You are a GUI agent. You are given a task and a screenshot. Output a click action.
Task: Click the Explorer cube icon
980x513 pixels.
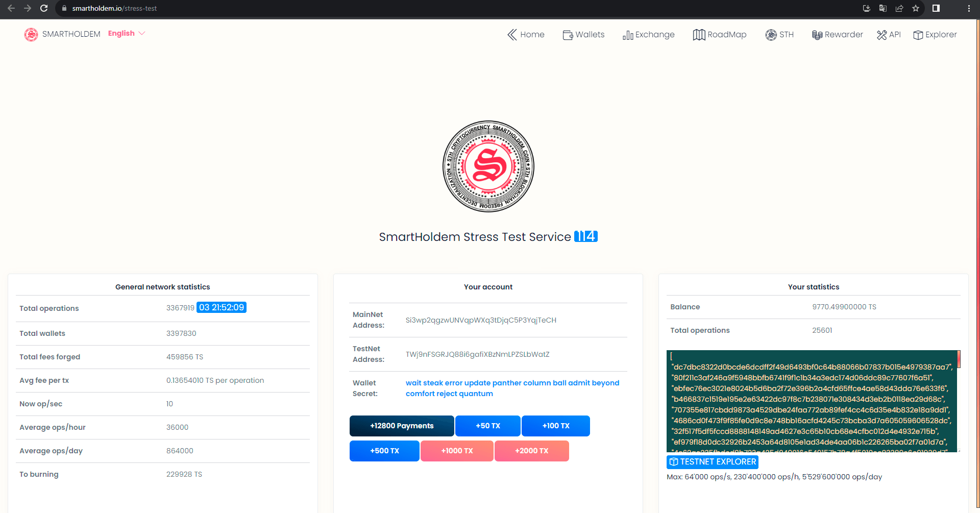[x=918, y=35]
